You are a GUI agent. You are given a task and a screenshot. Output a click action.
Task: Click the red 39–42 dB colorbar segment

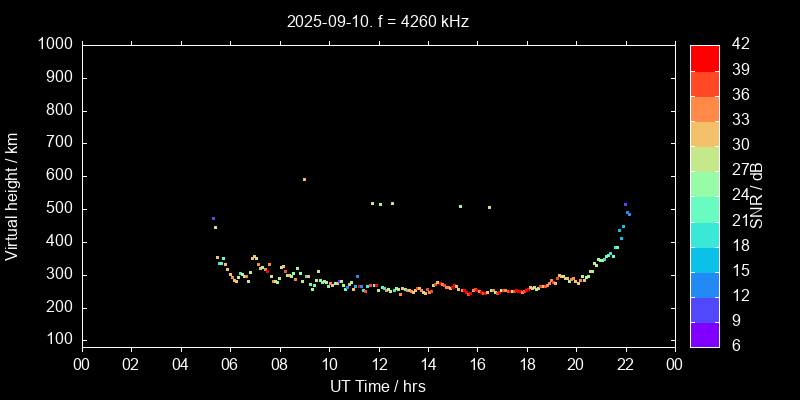click(x=704, y=57)
